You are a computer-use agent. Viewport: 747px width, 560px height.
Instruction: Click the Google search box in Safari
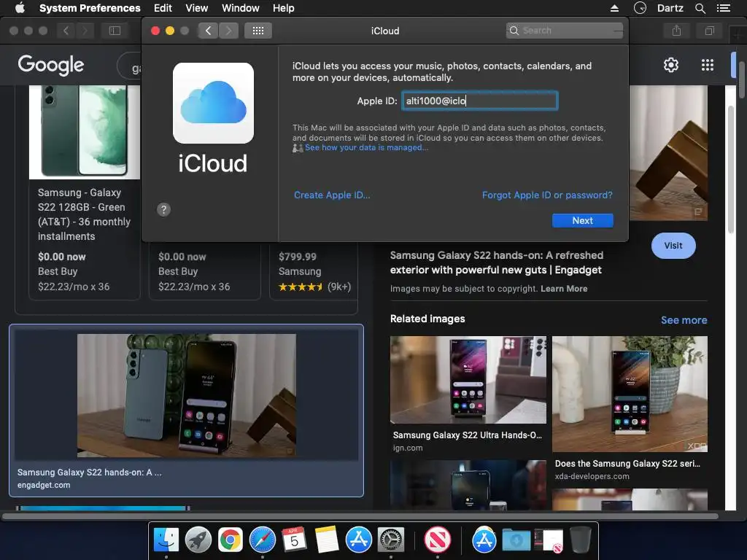coord(130,66)
